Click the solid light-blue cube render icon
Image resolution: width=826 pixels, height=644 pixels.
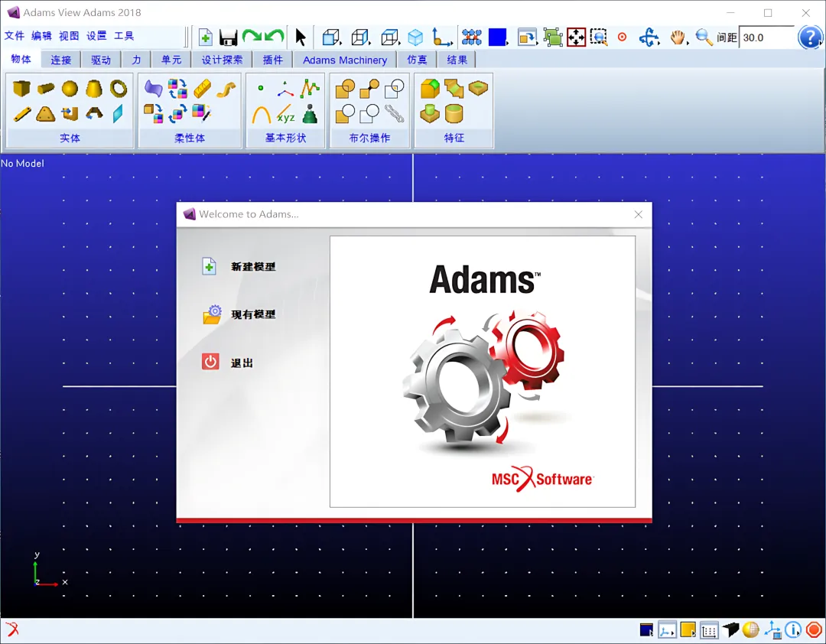(415, 37)
